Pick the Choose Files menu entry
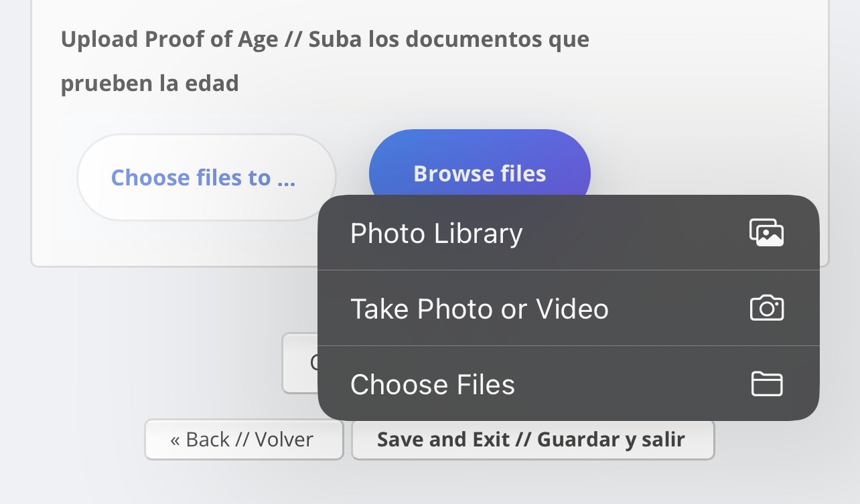 (568, 384)
